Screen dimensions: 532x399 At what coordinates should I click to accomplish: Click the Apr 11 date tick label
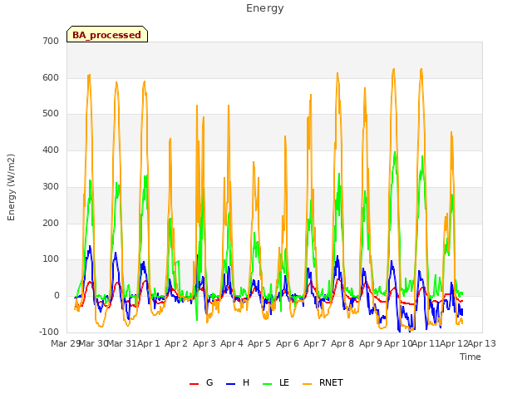(x=426, y=343)
